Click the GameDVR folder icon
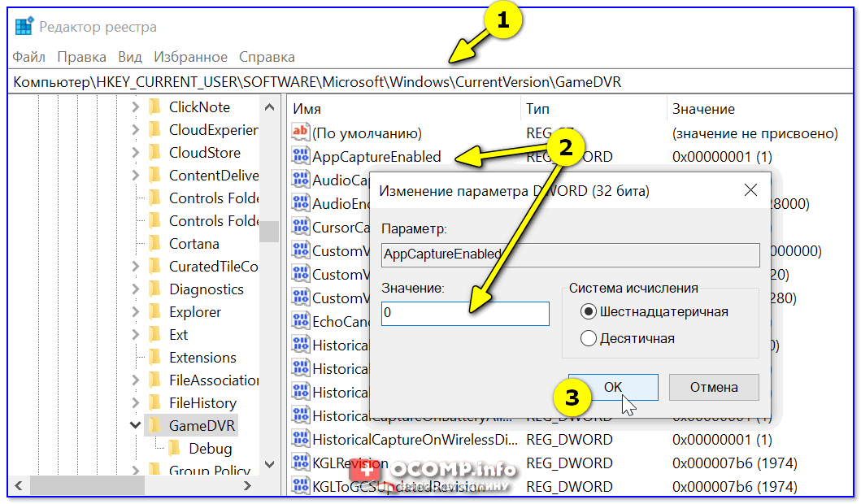This screenshot has height=504, width=861. point(154,425)
